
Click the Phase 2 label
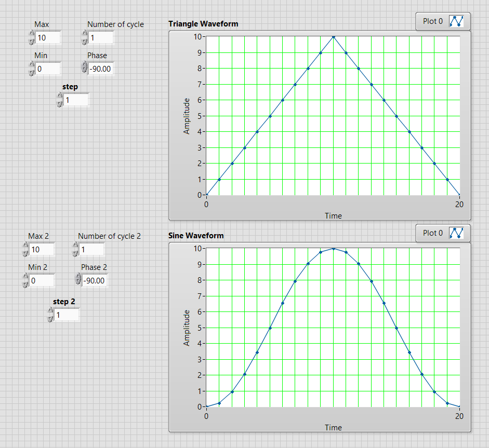94,267
